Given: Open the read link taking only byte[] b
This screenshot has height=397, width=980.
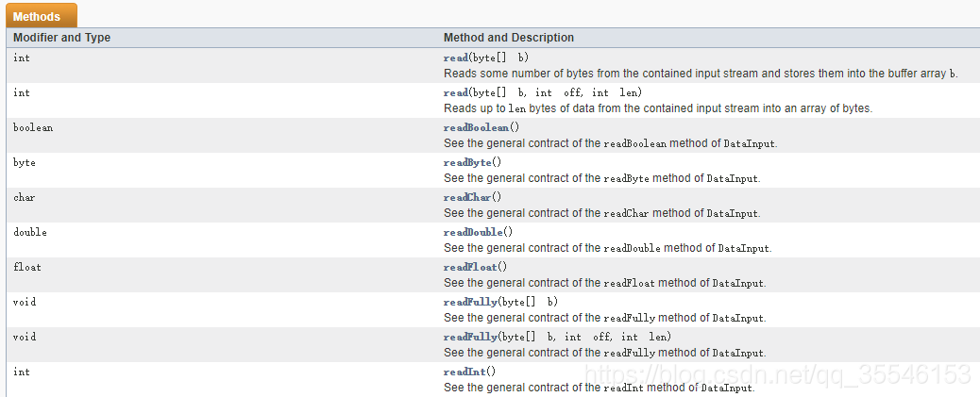Looking at the screenshot, I should 456,58.
